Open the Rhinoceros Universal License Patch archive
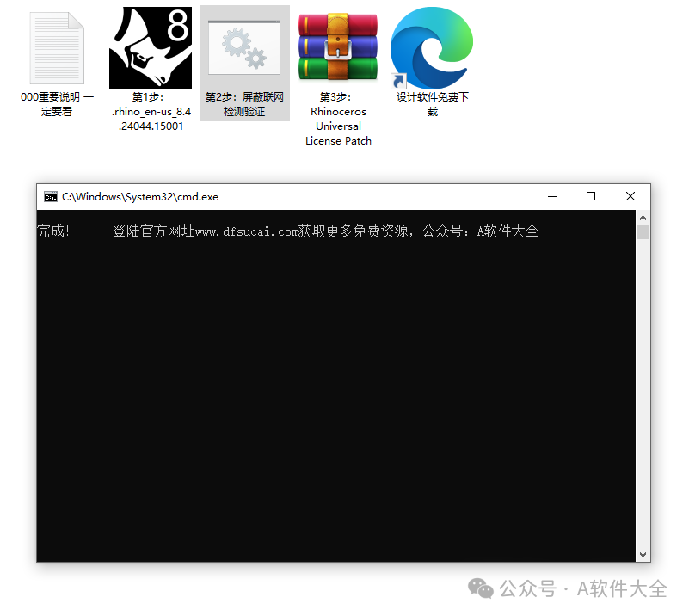 click(337, 47)
